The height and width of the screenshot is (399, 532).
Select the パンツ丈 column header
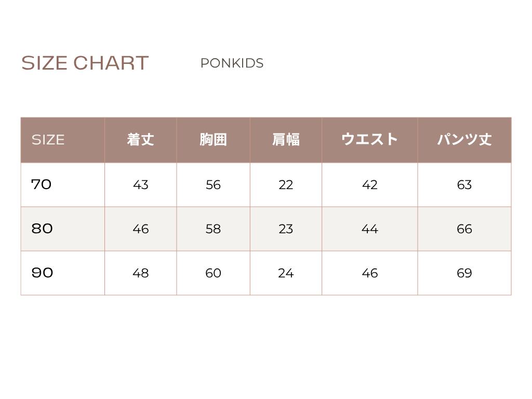point(464,140)
